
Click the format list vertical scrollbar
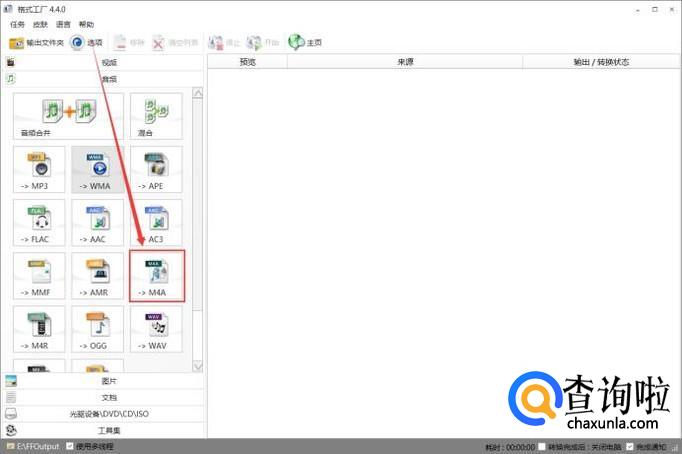click(197, 200)
